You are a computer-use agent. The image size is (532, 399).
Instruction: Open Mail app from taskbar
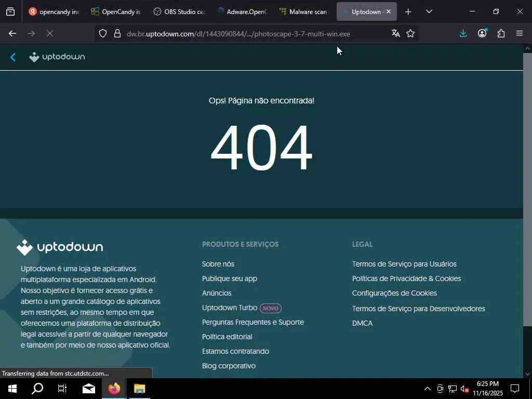89,389
